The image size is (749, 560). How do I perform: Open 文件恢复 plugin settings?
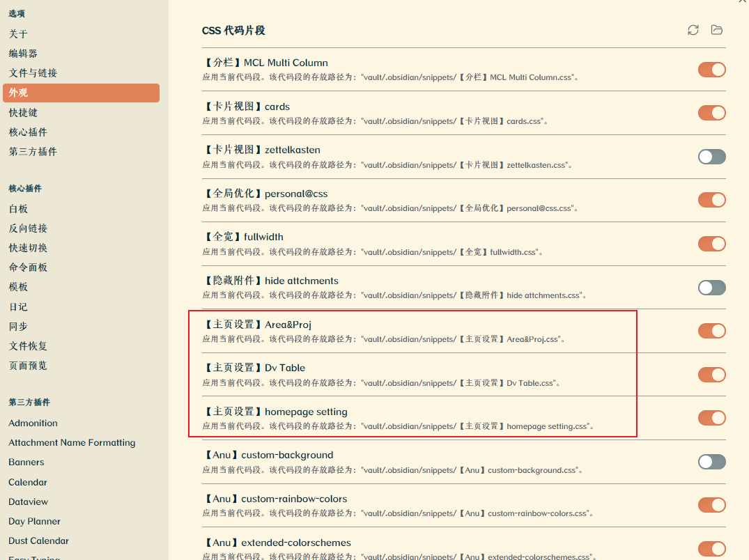82,346
